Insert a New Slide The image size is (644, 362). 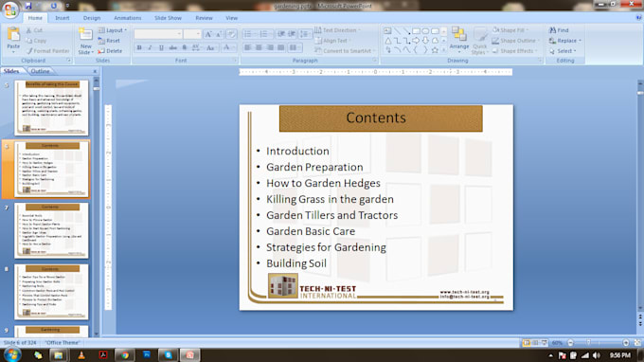(x=85, y=41)
